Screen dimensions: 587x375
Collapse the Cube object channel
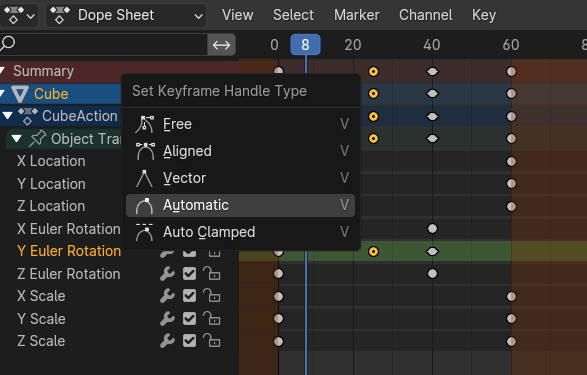point(2,94)
